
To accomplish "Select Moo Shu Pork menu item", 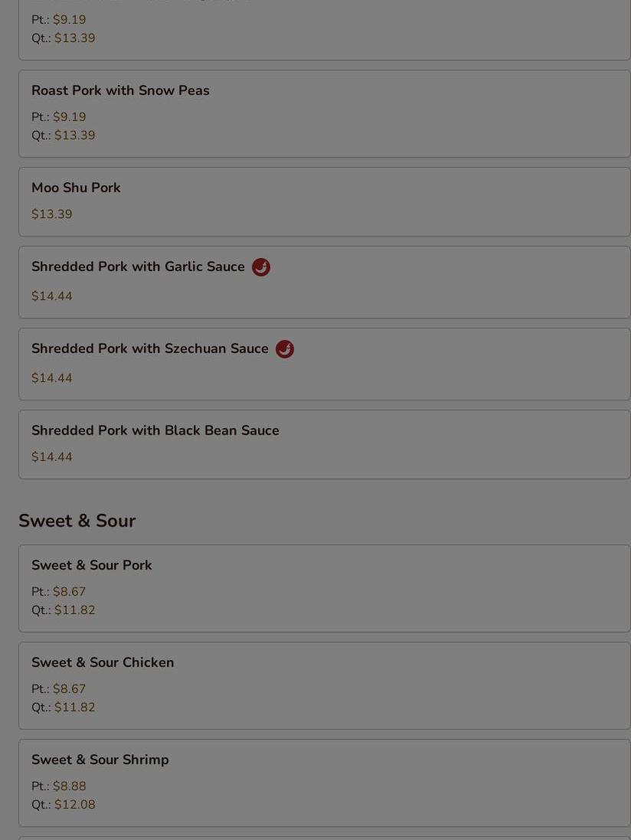I will 325,202.
